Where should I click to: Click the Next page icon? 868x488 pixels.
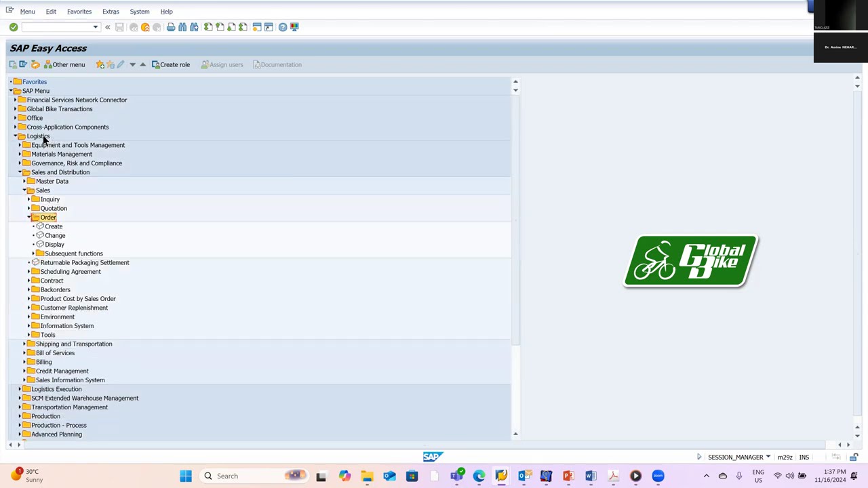click(231, 27)
